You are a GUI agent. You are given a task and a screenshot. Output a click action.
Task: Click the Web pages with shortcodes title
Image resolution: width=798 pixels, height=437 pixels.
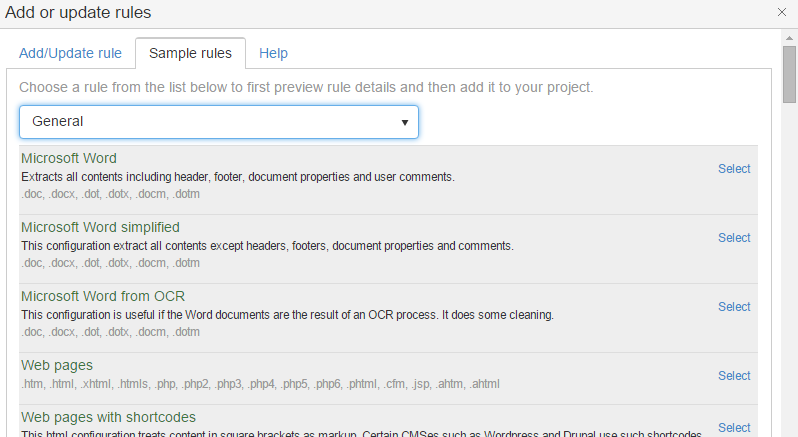pos(108,417)
